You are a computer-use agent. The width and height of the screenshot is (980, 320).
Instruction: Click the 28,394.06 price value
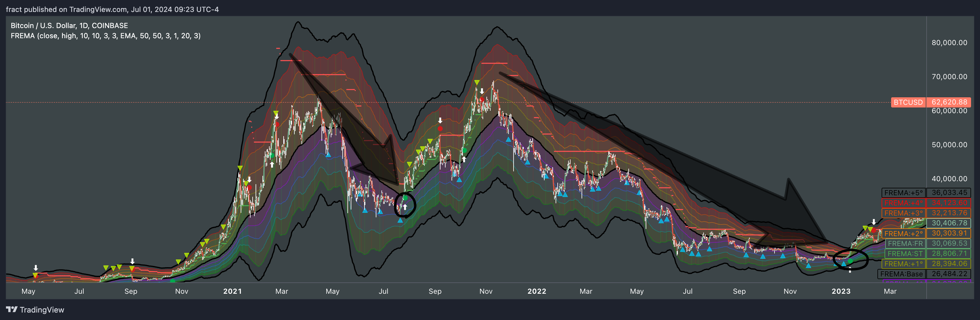tap(949, 264)
